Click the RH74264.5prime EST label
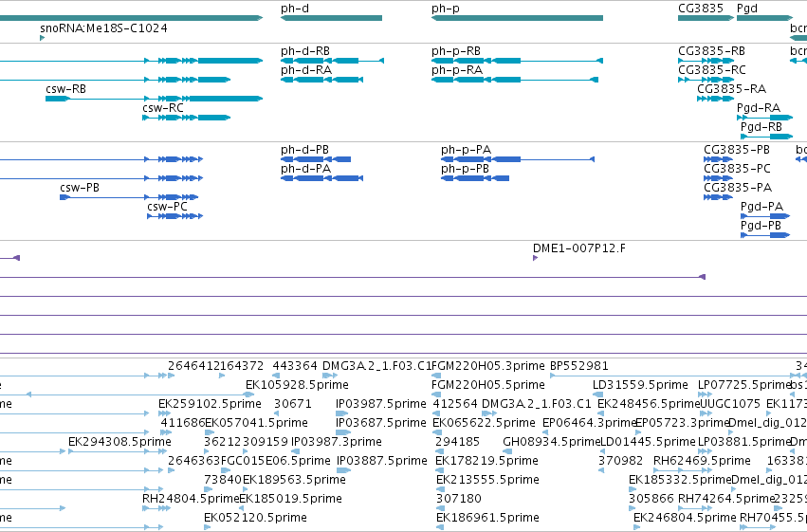This screenshot has height=532, width=807. tap(726, 499)
